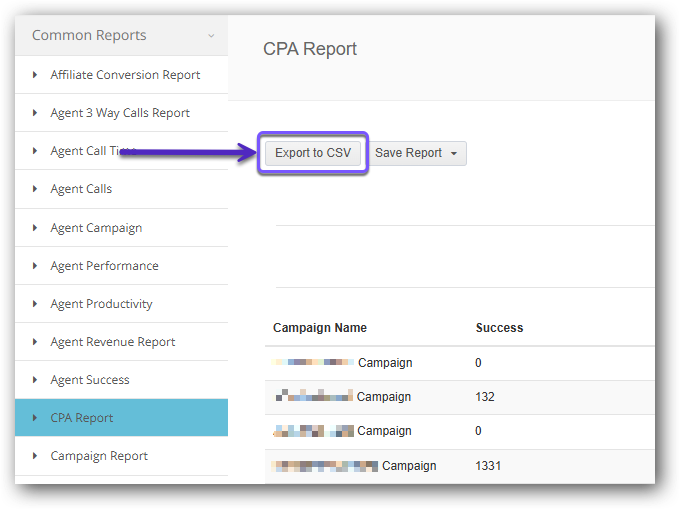Screen dimensions: 680x509
Task: Select Agent Calls report
Action: point(81,189)
